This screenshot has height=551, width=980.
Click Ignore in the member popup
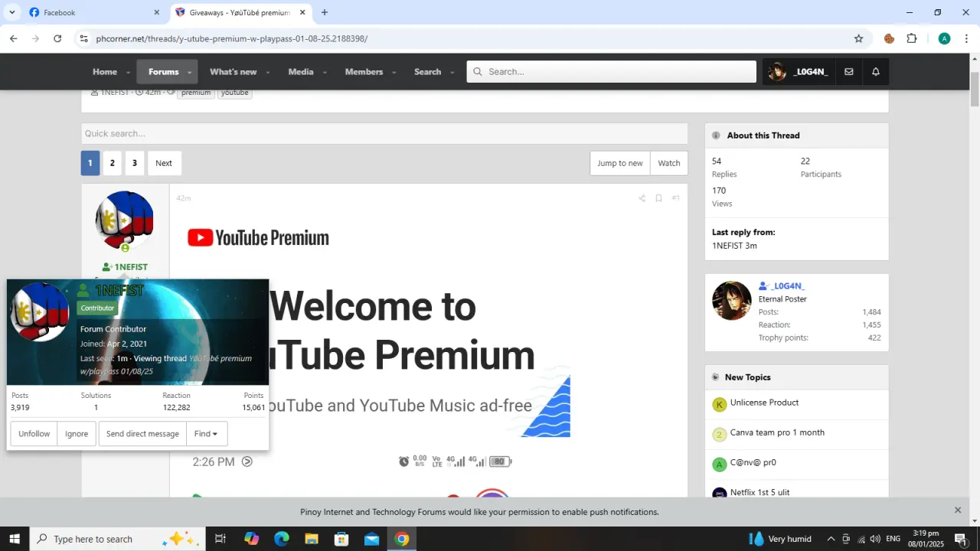pos(77,434)
